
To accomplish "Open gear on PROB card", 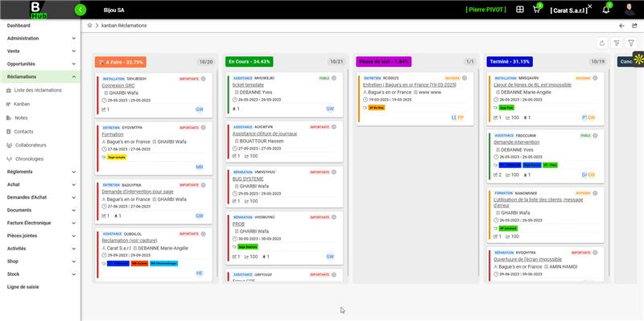I will [334, 217].
